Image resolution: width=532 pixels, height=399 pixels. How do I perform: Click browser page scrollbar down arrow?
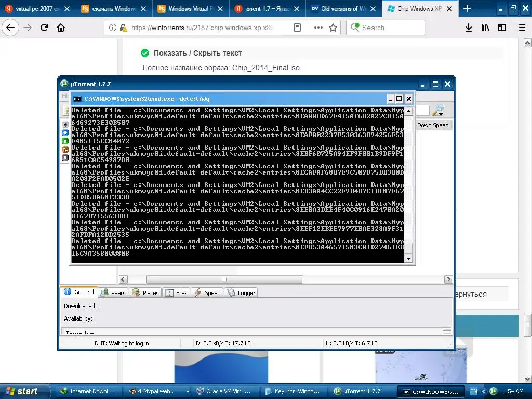[x=528, y=378]
